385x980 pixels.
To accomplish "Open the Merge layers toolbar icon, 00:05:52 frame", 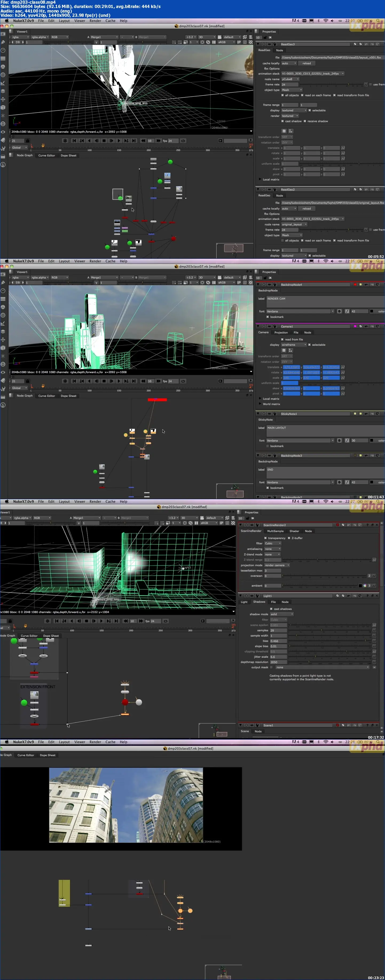I will pyautogui.click(x=3, y=91).
